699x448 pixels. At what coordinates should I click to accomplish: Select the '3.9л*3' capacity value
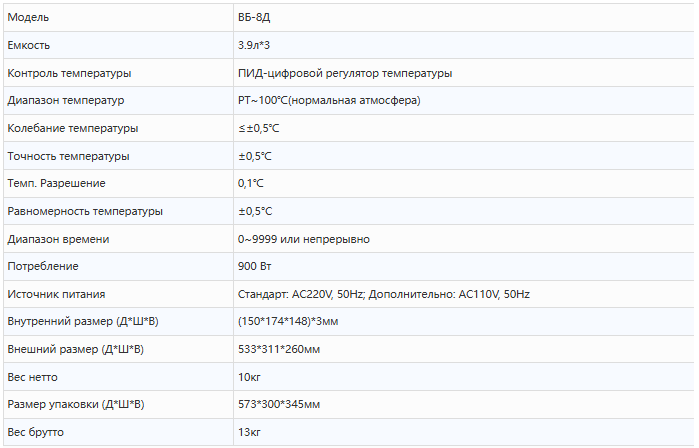[x=254, y=45]
